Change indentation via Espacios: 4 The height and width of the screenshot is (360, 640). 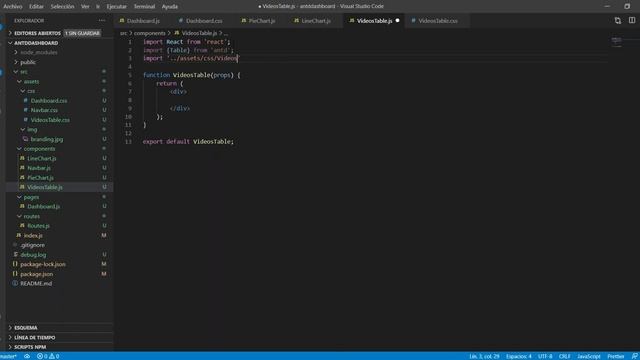point(519,356)
